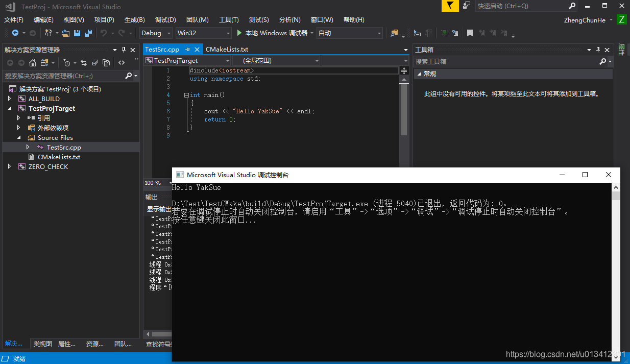
Task: Click the magnifier icon in quick launch box
Action: (x=572, y=6)
